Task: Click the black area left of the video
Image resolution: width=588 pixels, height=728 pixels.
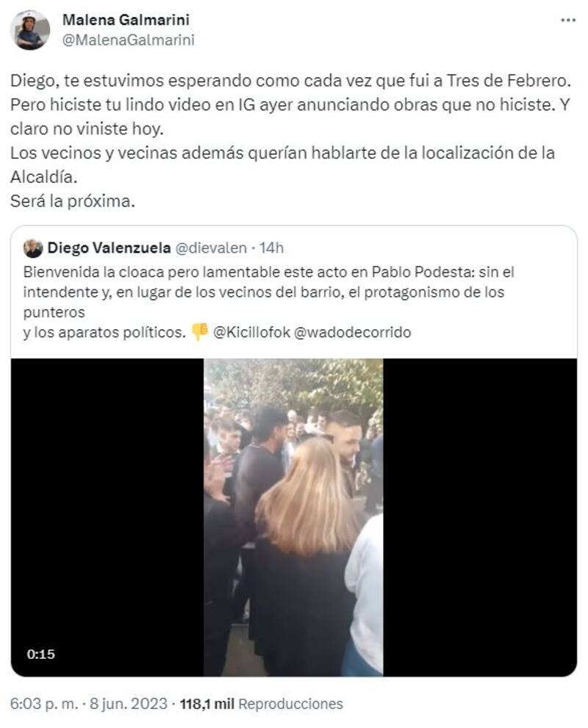Action: 107,517
